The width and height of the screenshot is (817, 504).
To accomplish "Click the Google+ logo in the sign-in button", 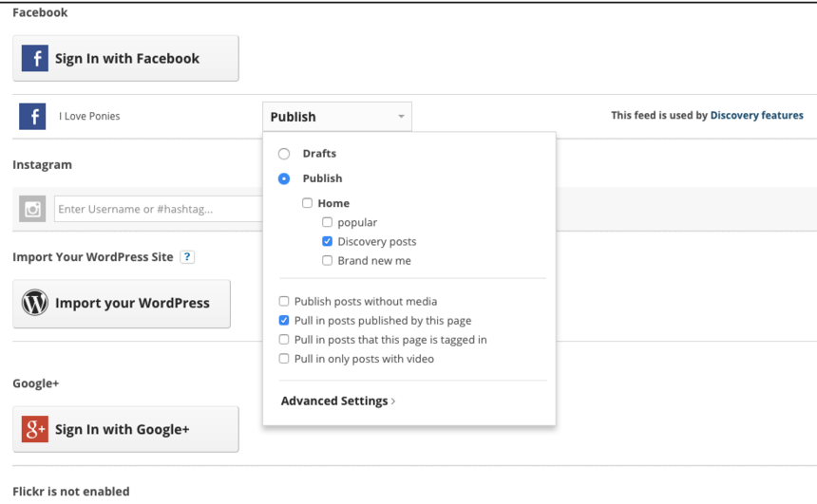I will 35,430.
